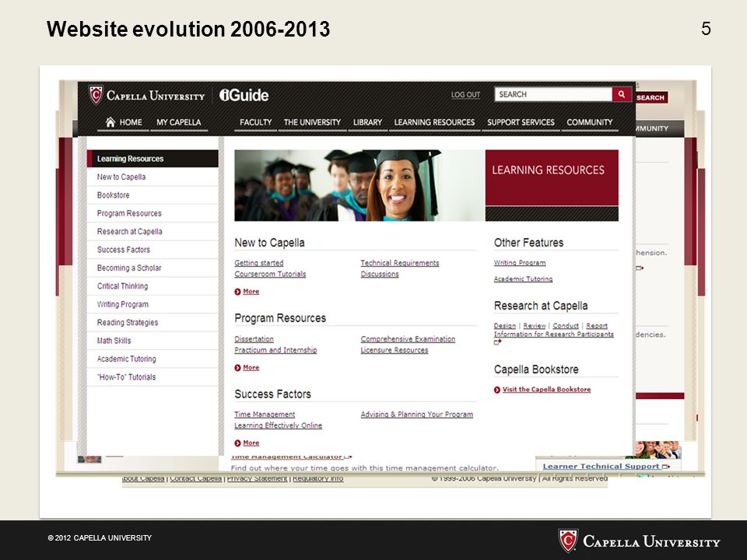Open the Report research link
Image resolution: width=747 pixels, height=560 pixels.
pos(597,326)
